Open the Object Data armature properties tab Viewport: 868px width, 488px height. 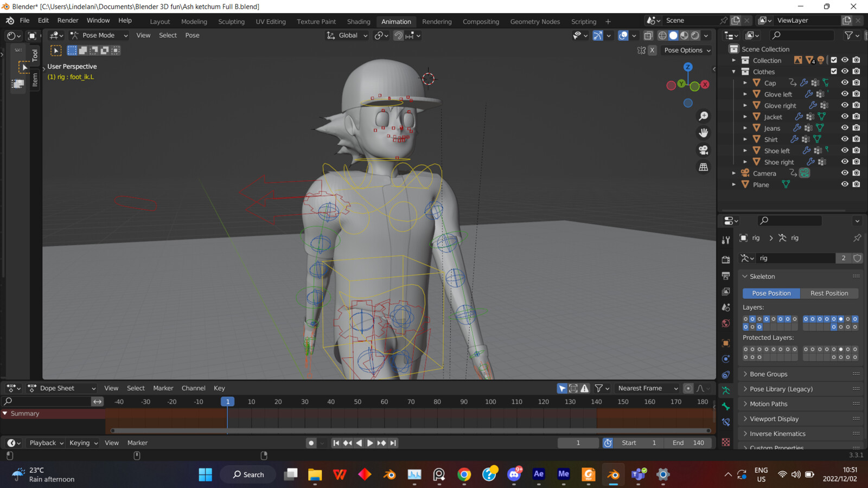click(726, 390)
